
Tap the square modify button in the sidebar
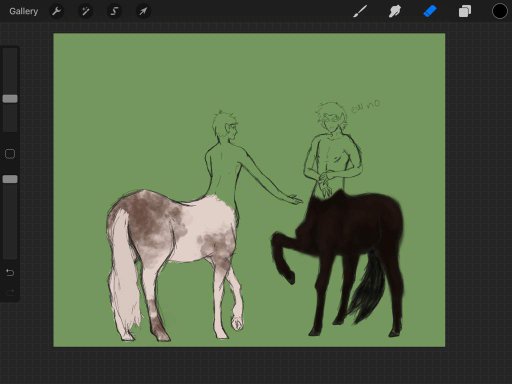[x=10, y=154]
